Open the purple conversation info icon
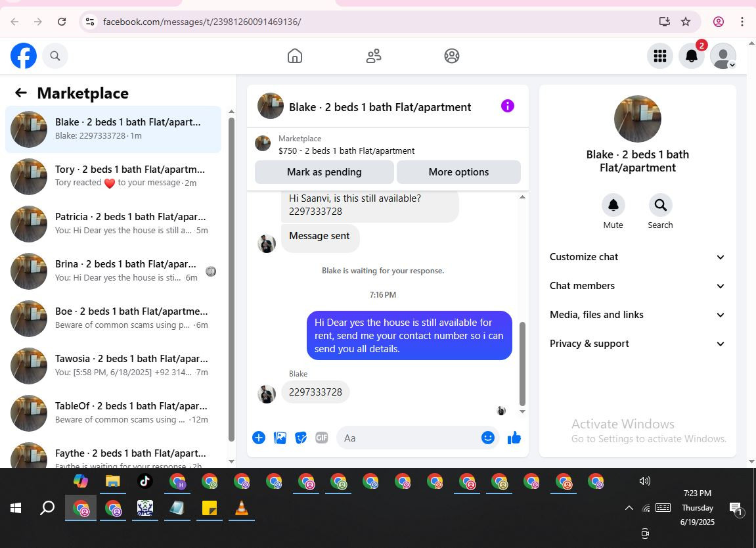This screenshot has width=756, height=548. click(x=507, y=106)
